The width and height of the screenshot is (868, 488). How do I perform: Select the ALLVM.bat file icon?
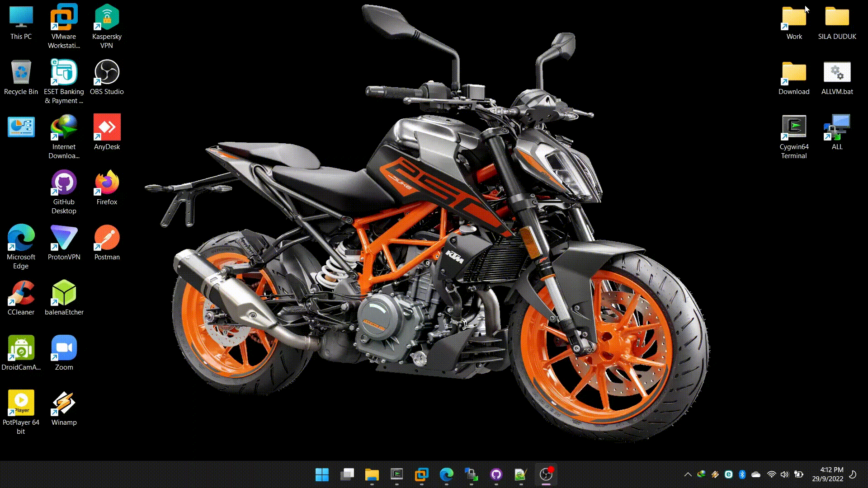(837, 73)
